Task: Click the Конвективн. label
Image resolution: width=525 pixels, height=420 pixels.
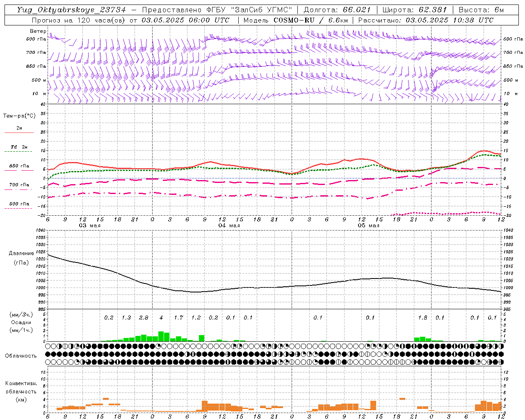Action: coord(21,383)
